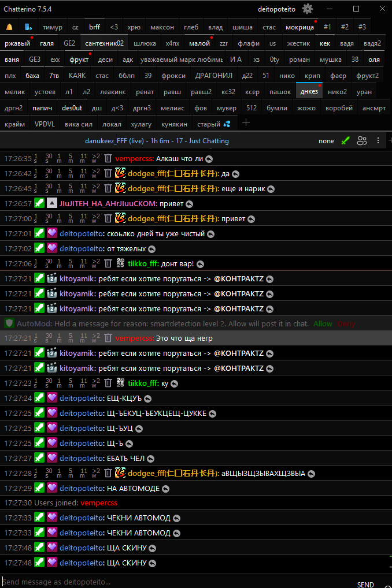This screenshot has height=588, width=392.
Task: Open the viewer list icon in header
Action: pos(362,141)
